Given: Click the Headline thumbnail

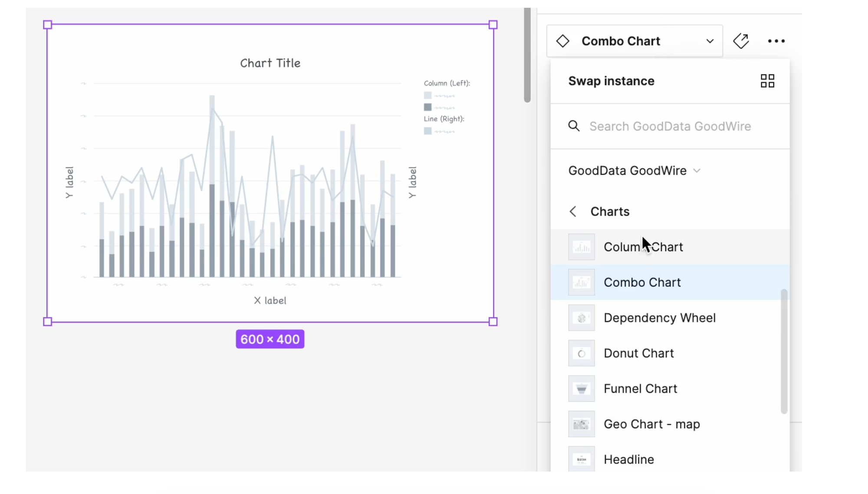Looking at the screenshot, I should [x=582, y=459].
